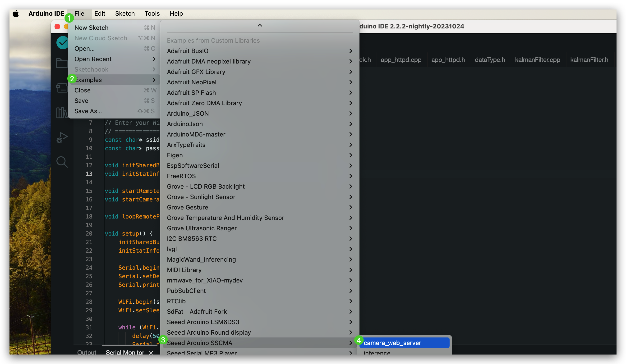This screenshot has width=626, height=364.
Task: Expand Arduino_JSON examples
Action: tap(260, 114)
